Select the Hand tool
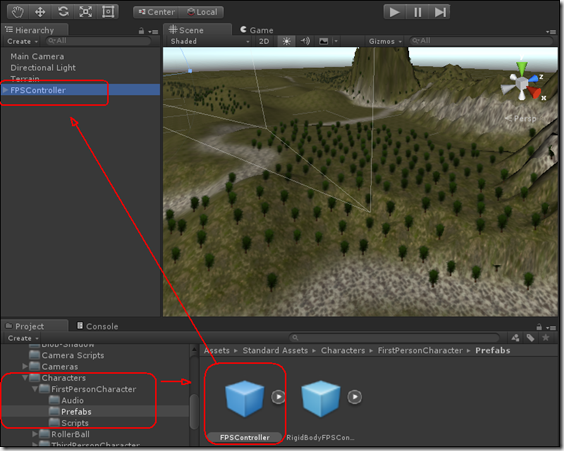Image resolution: width=564 pixels, height=451 pixels. click(17, 12)
